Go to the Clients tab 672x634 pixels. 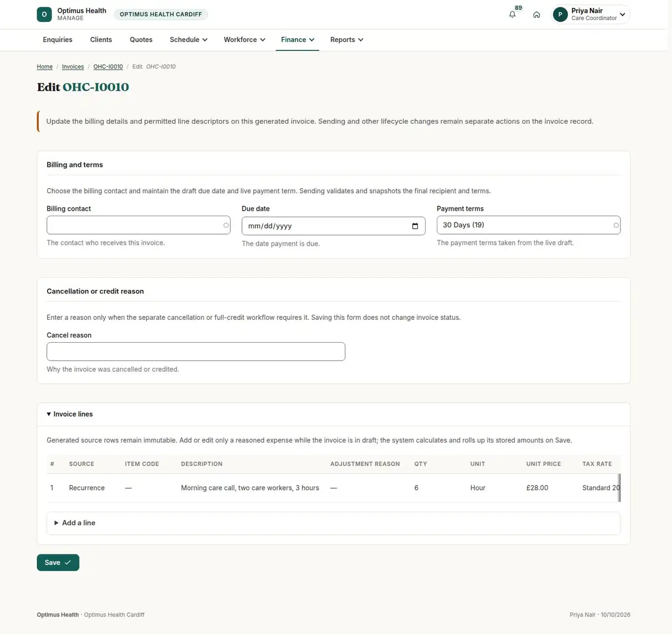tap(101, 40)
